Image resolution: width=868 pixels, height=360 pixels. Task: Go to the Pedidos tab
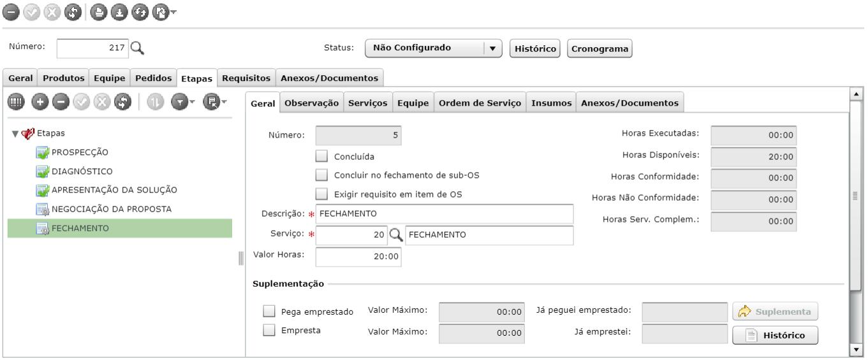[154, 78]
